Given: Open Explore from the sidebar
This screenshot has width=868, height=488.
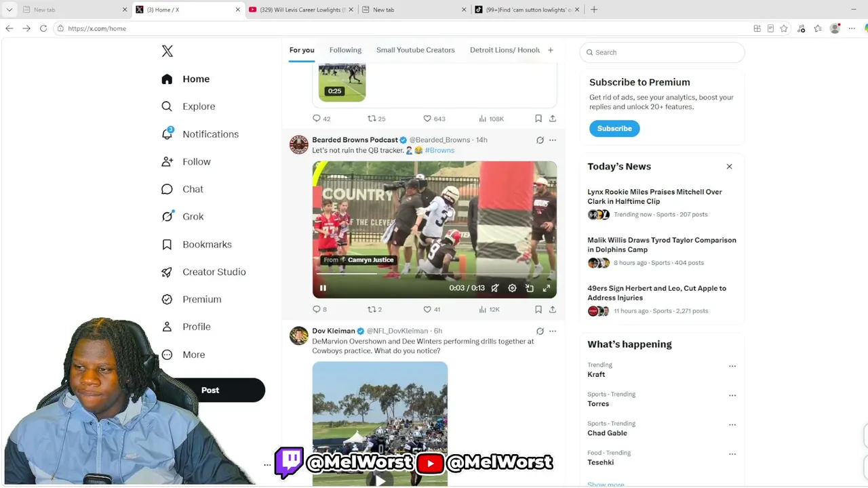Looking at the screenshot, I should tap(189, 106).
